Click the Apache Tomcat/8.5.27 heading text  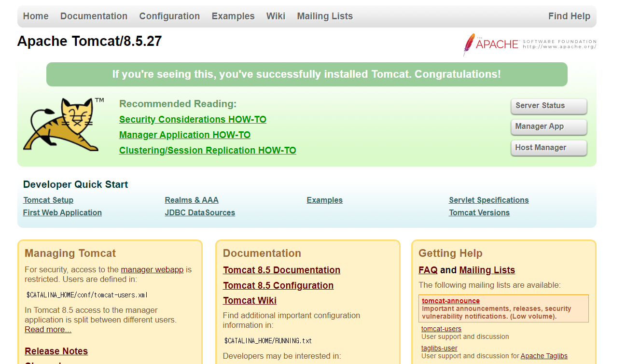pyautogui.click(x=89, y=41)
